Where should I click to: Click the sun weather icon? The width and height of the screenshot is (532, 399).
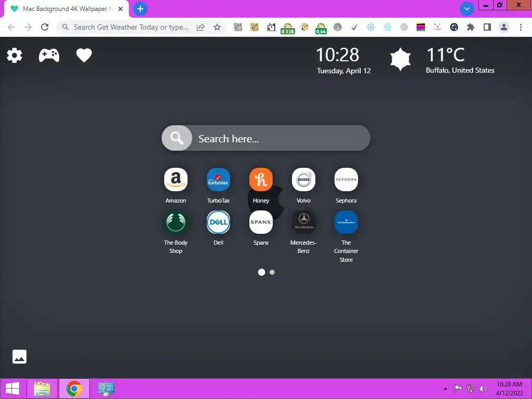pyautogui.click(x=401, y=59)
